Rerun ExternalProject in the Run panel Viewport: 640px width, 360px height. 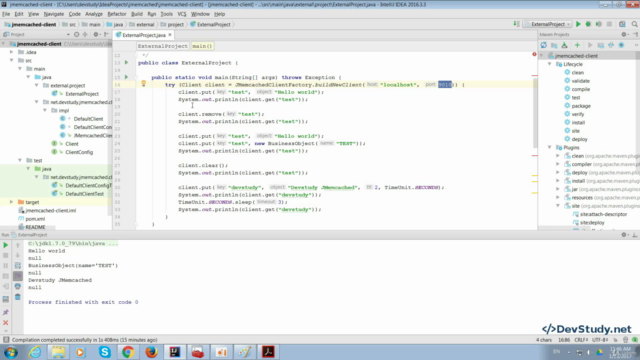[6, 245]
